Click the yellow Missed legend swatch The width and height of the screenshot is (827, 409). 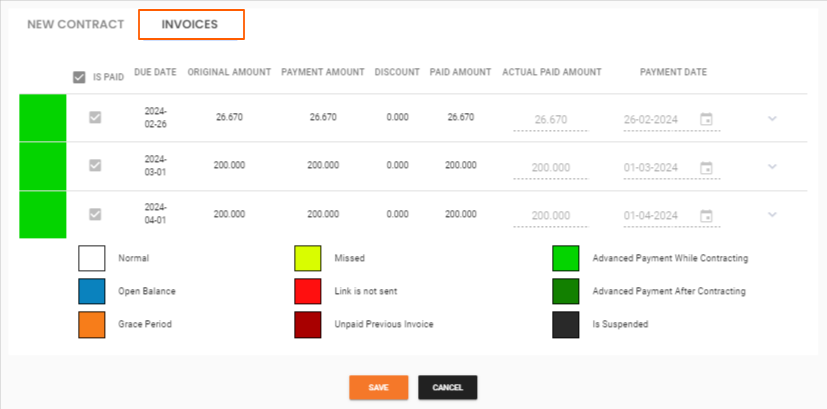click(307, 258)
